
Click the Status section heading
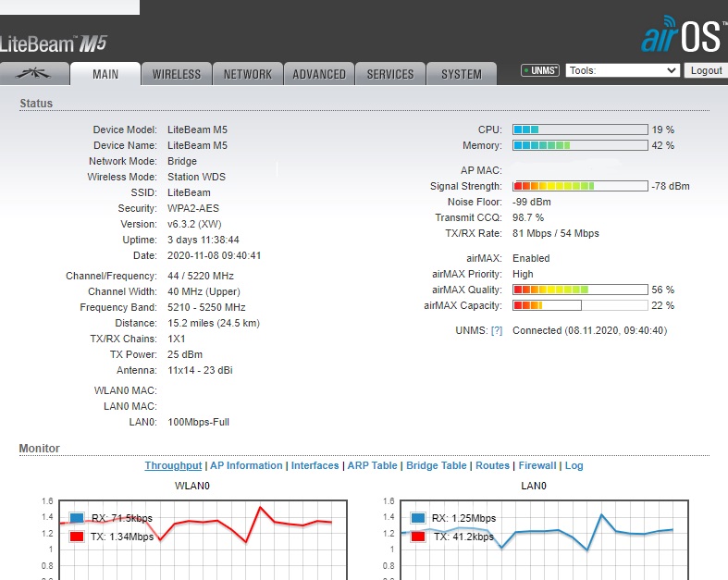[x=36, y=103]
